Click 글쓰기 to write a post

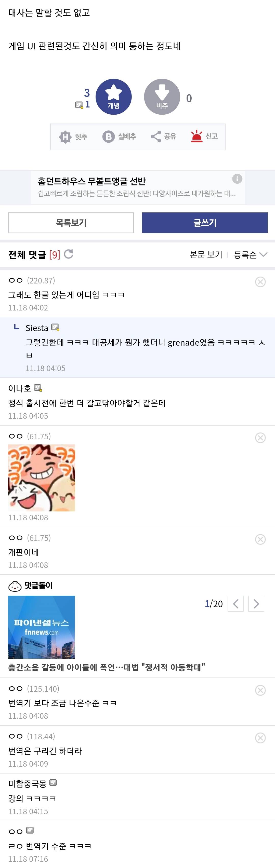pyautogui.click(x=205, y=223)
